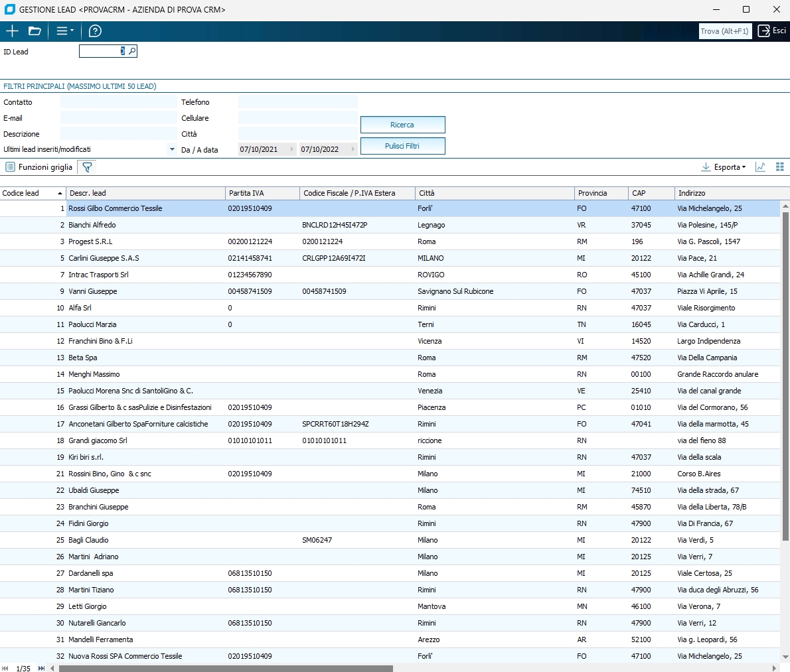Click the Pulisci Filtri button
Screen dimensions: 790x672
pyautogui.click(x=402, y=146)
